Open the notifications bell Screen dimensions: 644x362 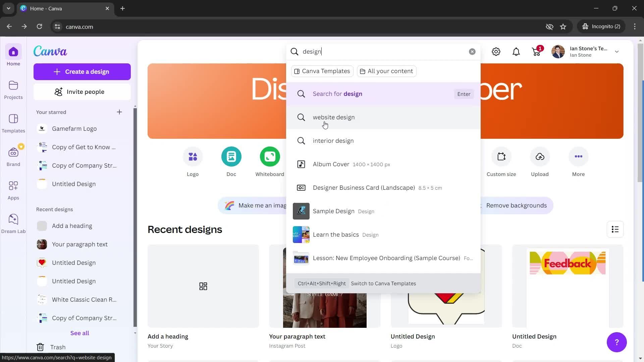coord(516,52)
